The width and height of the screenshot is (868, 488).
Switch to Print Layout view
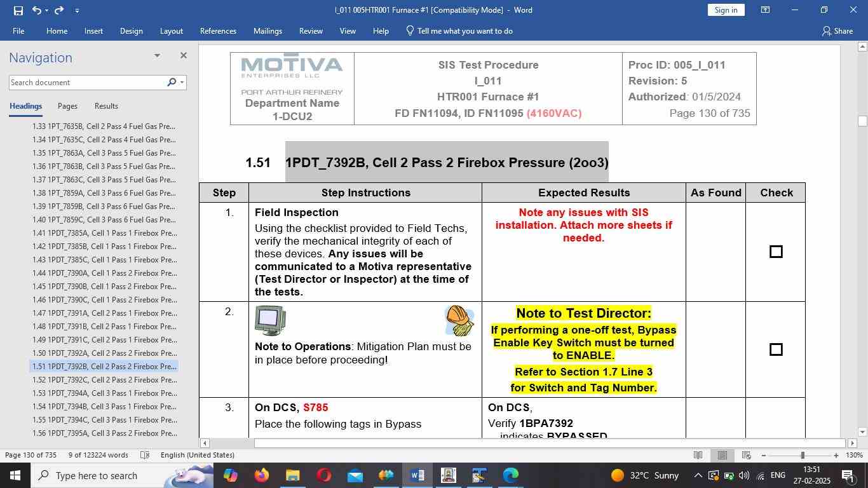(722, 456)
